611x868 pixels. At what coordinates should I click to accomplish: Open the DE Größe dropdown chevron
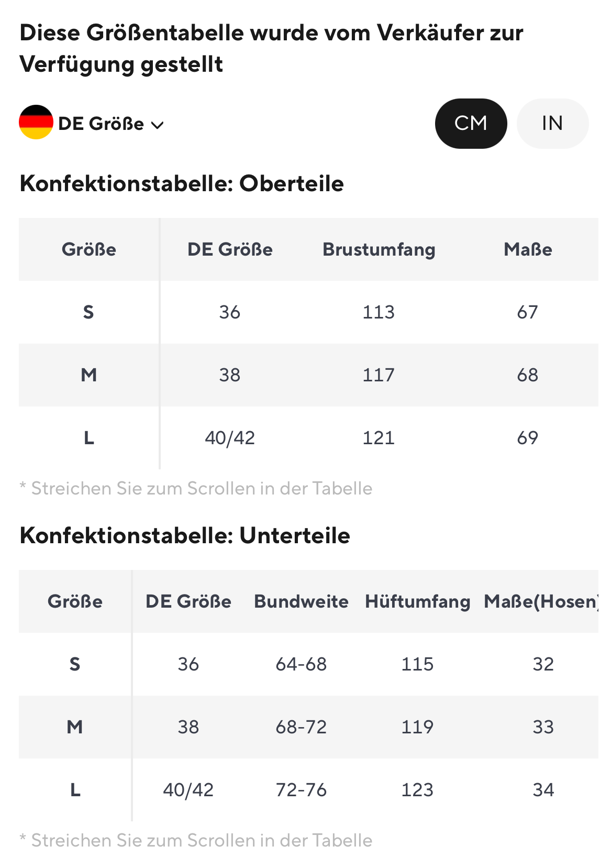(x=157, y=125)
